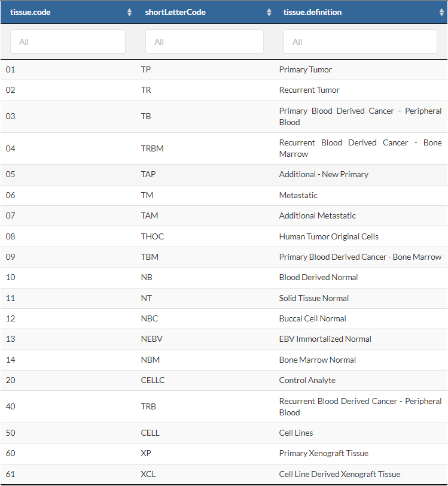Select tissue code cell 61
The image size is (448, 486).
coord(10,474)
